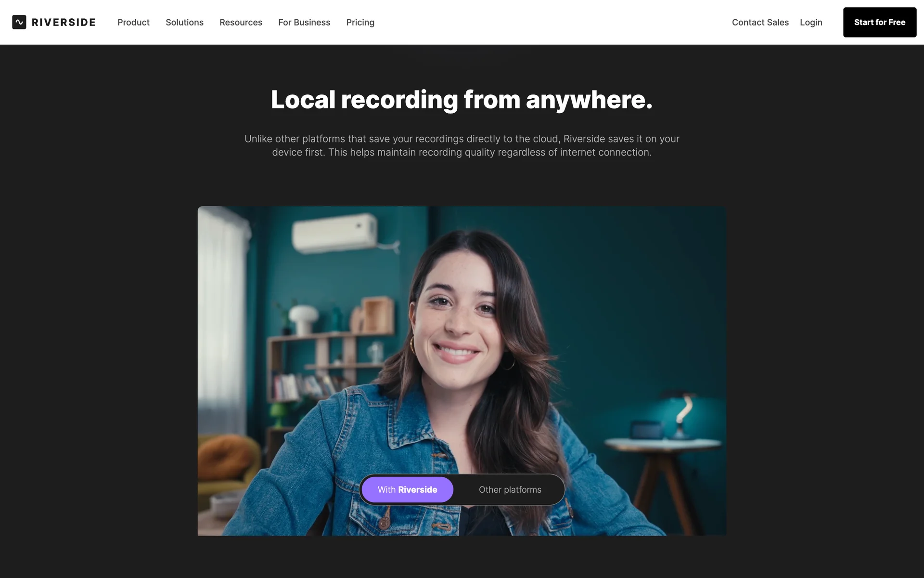Open the Pricing page
The image size is (924, 578).
click(x=360, y=22)
